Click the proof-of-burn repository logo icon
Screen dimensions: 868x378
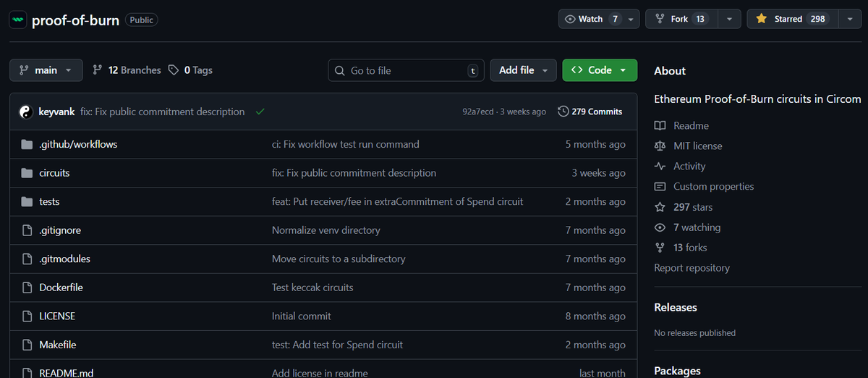click(18, 20)
